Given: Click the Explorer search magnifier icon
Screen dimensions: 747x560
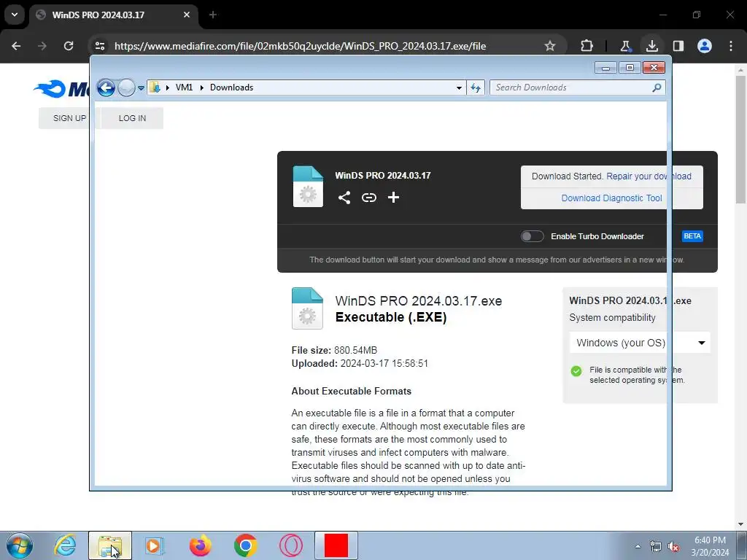Looking at the screenshot, I should tap(657, 87).
